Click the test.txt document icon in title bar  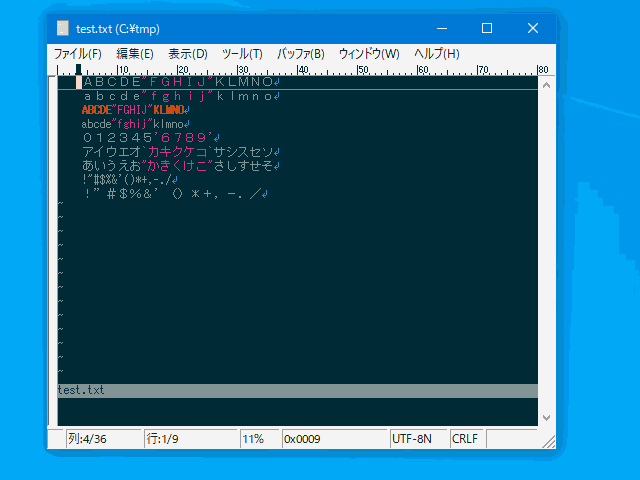(x=62, y=29)
